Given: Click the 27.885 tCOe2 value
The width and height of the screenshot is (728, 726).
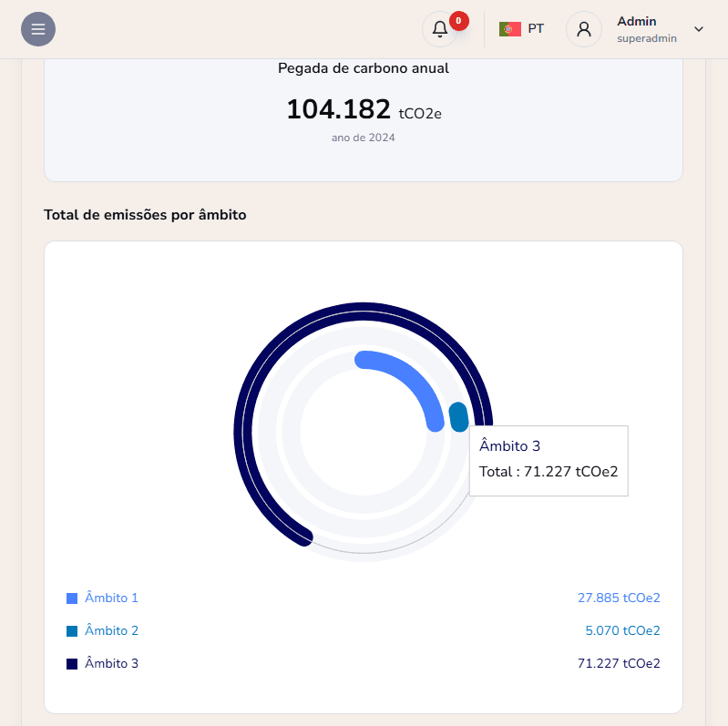Looking at the screenshot, I should [619, 598].
